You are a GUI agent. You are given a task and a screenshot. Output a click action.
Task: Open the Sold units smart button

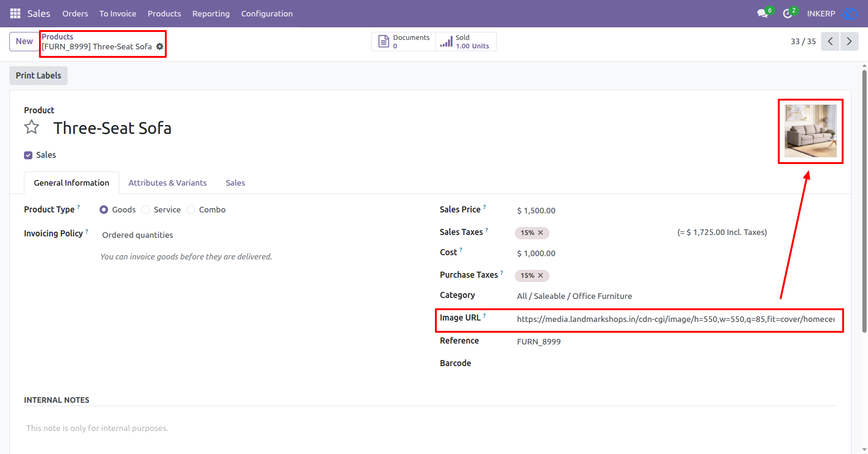(x=465, y=41)
